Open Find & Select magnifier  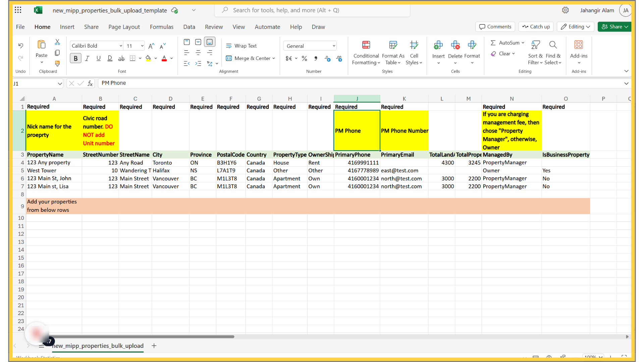(553, 53)
